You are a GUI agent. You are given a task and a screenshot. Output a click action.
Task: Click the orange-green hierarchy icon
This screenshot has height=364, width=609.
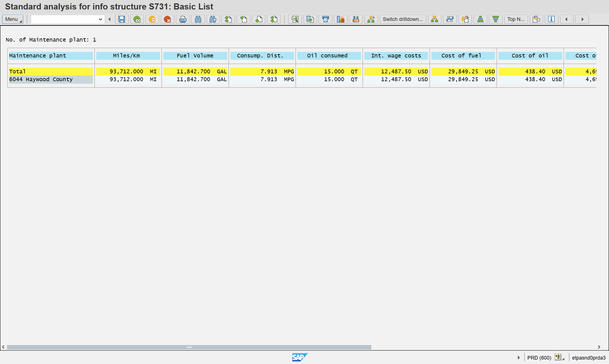point(435,19)
